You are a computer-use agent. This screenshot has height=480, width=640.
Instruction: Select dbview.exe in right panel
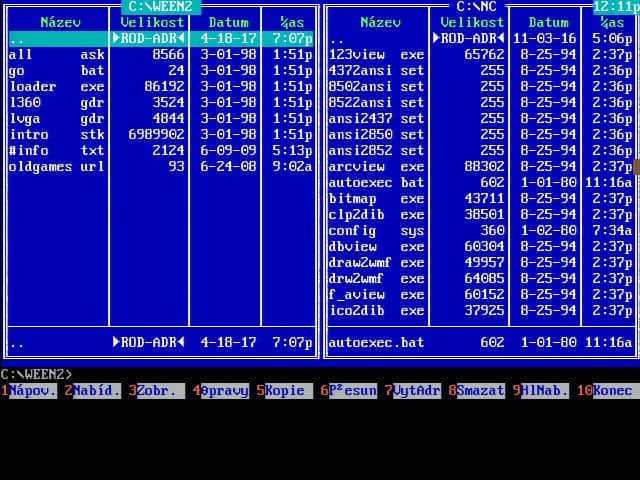point(480,247)
